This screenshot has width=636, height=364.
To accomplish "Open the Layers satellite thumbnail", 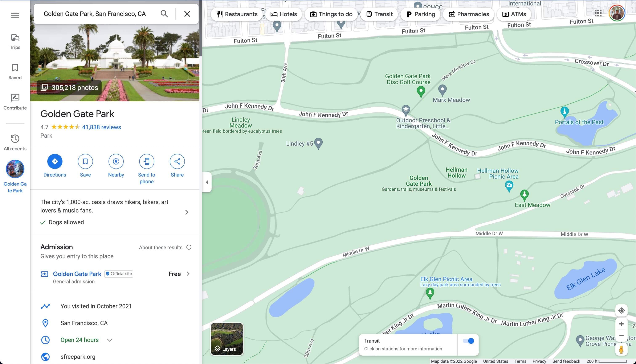I will 227,339.
